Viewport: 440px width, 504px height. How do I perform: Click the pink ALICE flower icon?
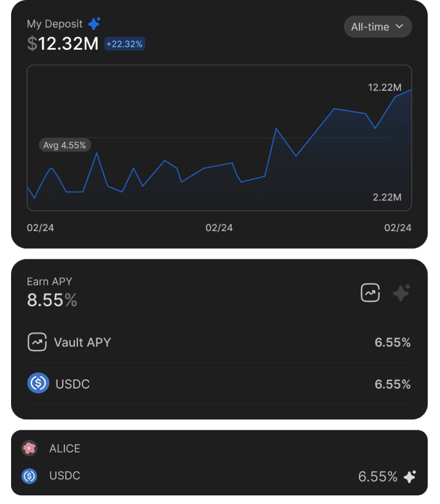click(x=29, y=448)
